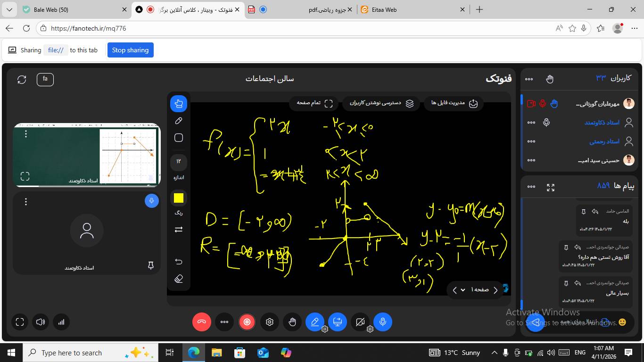Toggle the speaker volume button
Screen dimensions: 644x362
click(41, 322)
